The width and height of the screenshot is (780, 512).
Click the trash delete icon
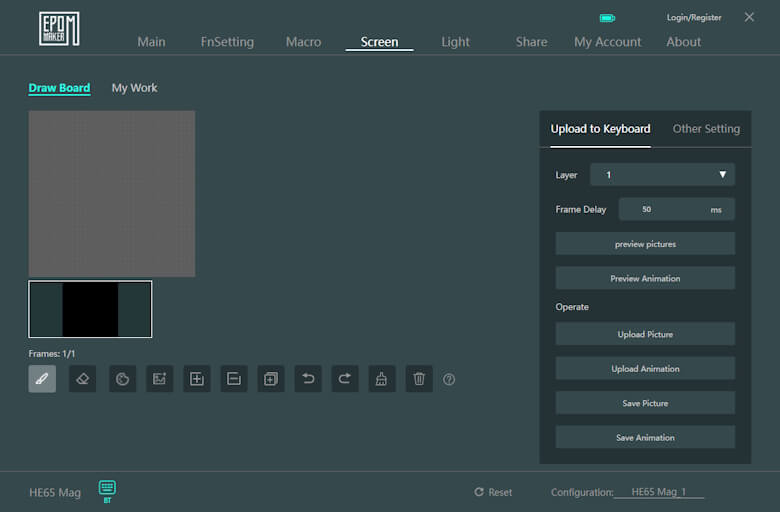point(419,379)
